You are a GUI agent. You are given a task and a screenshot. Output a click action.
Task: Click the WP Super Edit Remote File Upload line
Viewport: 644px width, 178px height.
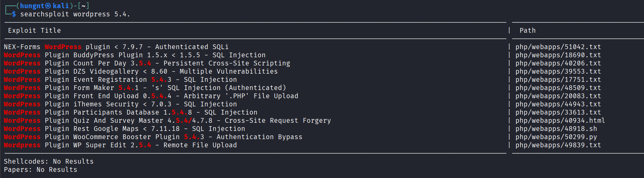tap(120, 145)
